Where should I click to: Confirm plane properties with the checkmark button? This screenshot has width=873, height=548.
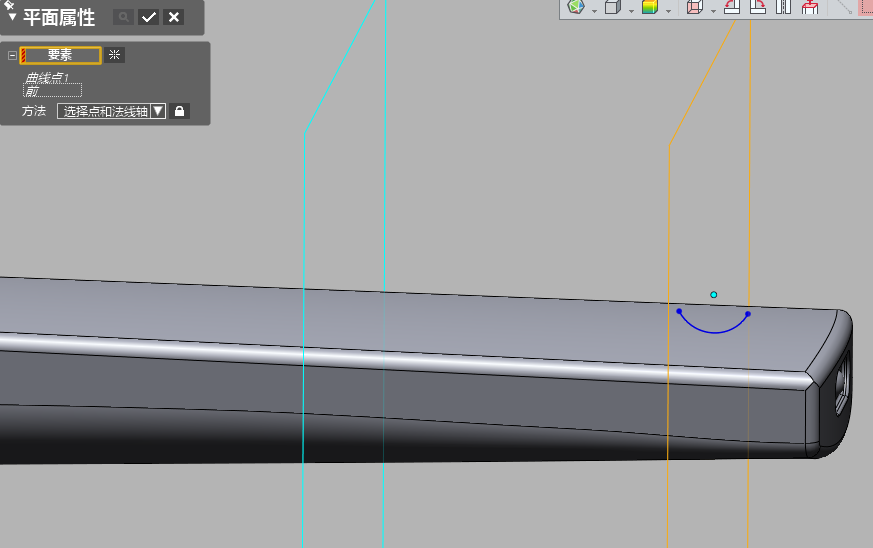tap(149, 17)
